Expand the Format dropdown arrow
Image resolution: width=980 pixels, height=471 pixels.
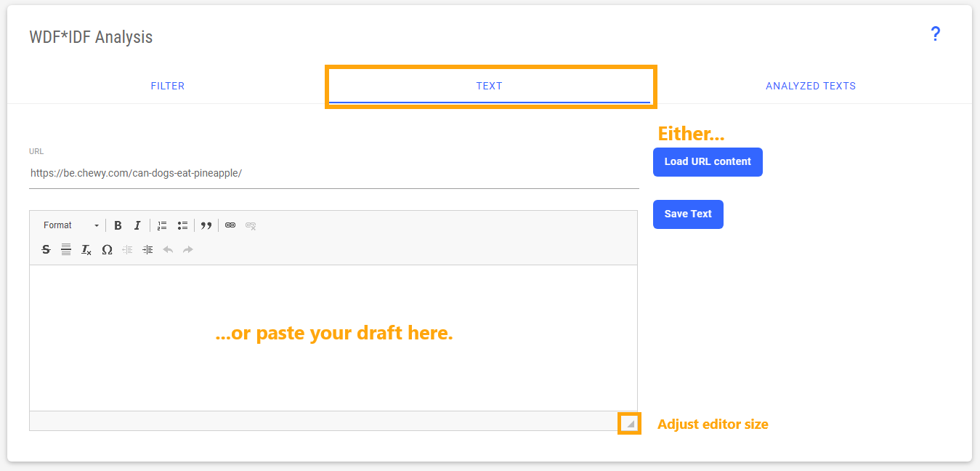tap(95, 225)
